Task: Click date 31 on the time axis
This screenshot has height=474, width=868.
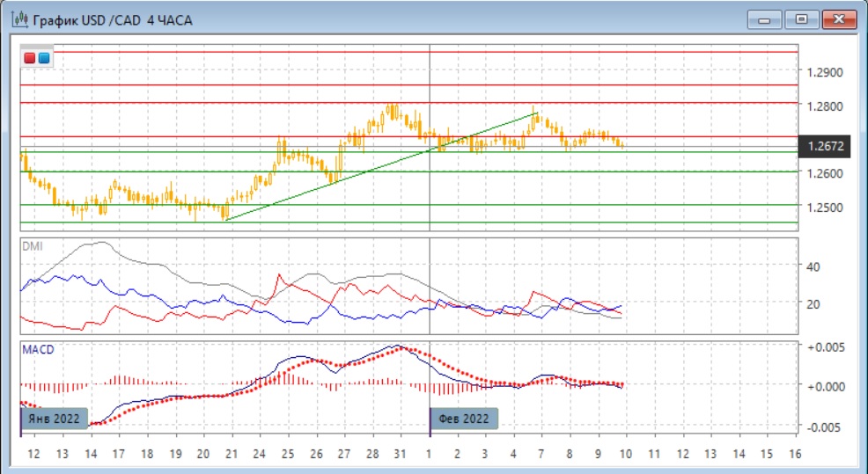Action: (401, 454)
